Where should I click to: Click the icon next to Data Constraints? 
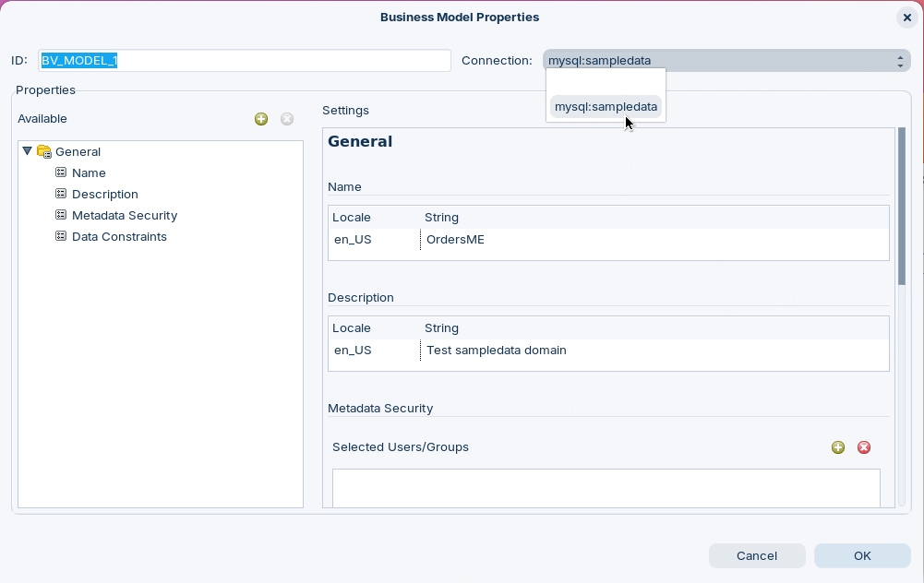(61, 236)
